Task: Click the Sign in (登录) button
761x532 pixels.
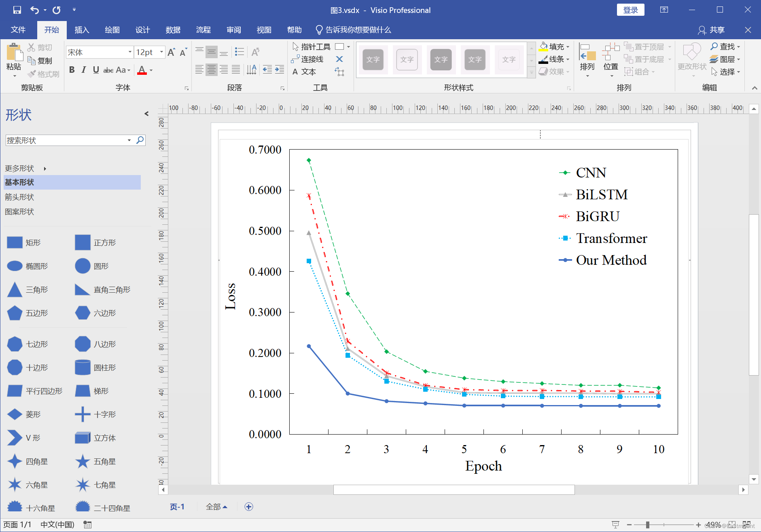Action: (x=630, y=10)
